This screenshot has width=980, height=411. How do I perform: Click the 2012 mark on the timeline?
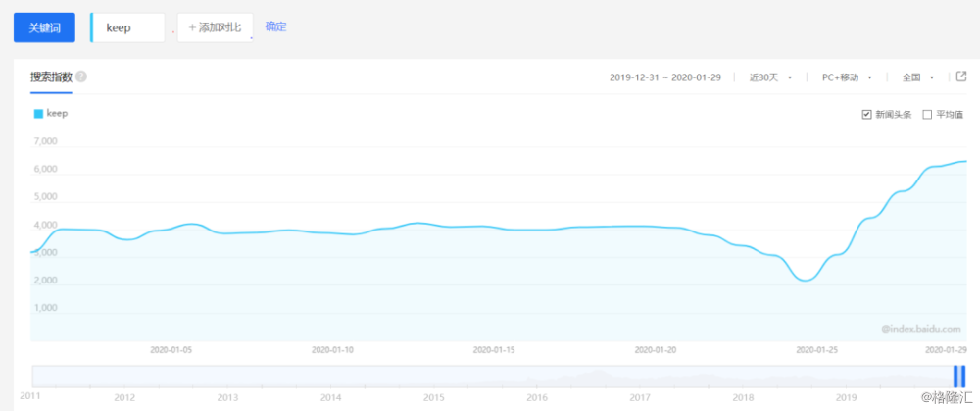coord(123,397)
